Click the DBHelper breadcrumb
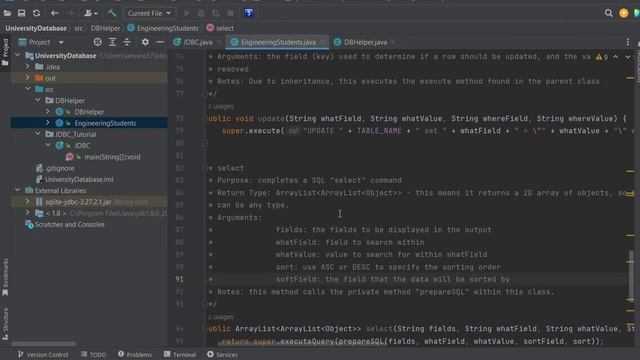The image size is (640, 360). (105, 28)
